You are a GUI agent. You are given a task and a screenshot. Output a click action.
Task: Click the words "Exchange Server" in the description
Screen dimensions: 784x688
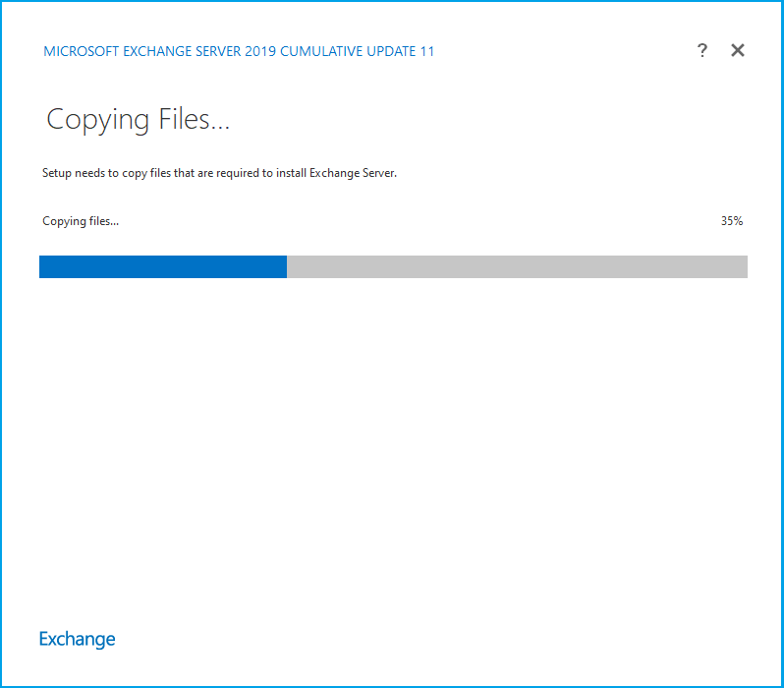pos(353,173)
